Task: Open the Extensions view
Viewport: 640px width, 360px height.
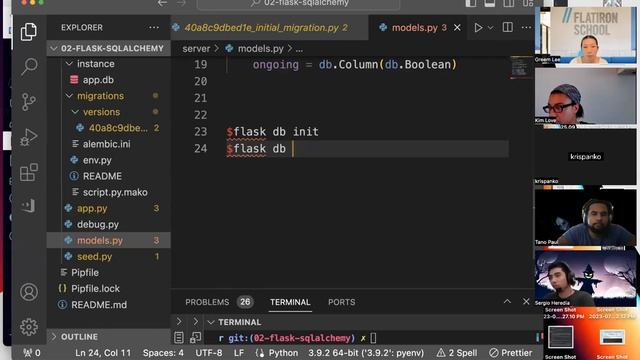Action: pos(29,172)
